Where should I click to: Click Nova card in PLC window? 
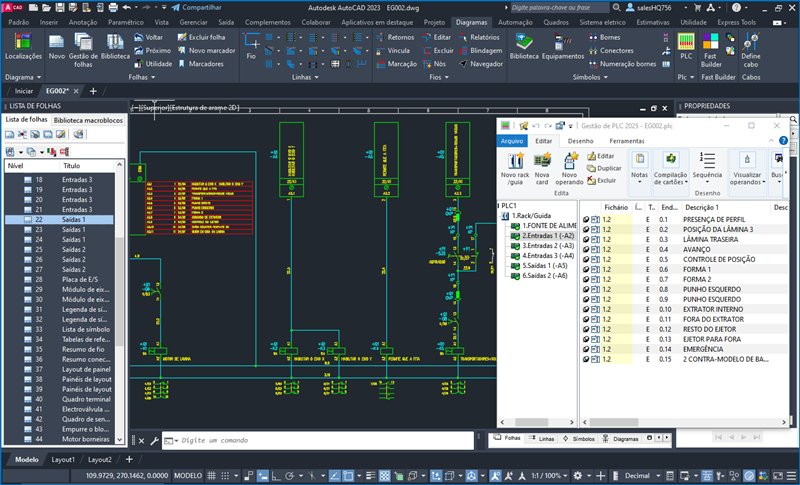(542, 169)
